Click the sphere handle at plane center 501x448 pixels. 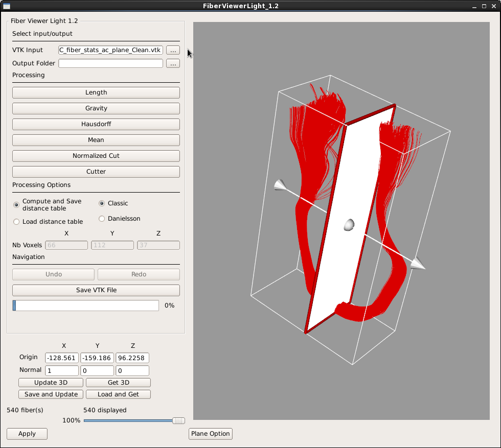[349, 225]
